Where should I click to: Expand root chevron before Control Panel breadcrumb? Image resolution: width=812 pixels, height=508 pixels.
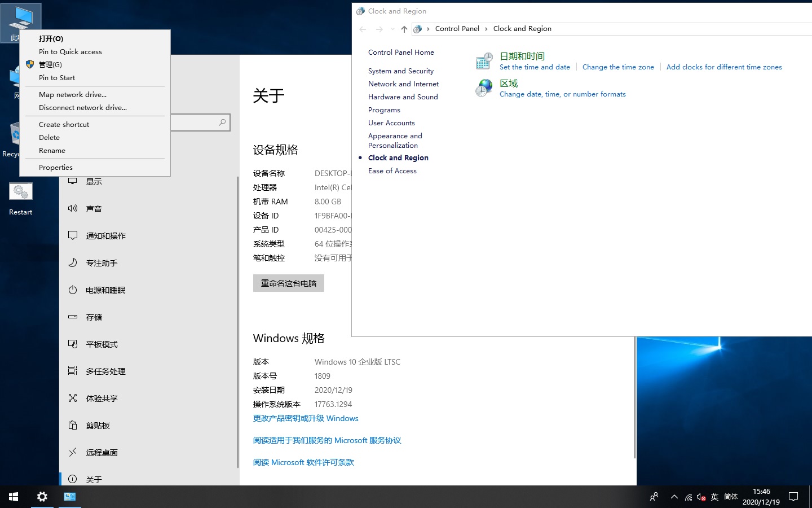coord(429,29)
